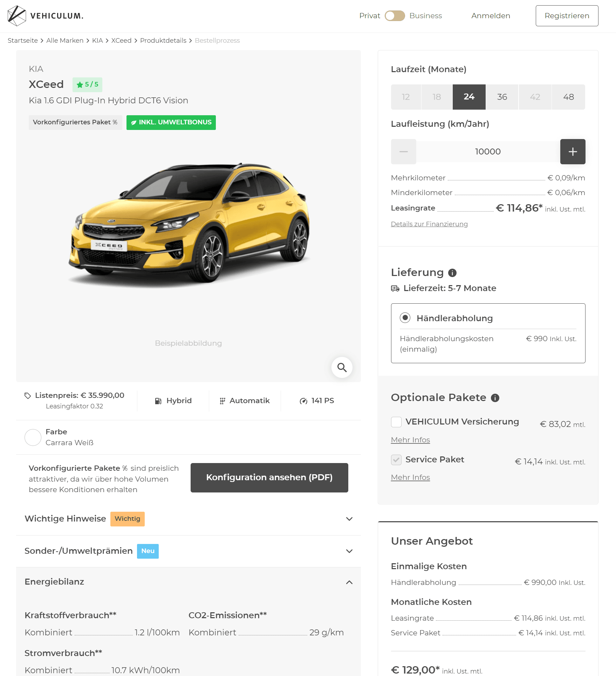Viewport: 616px width, 676px height.
Task: Click the Anmelden link
Action: pyautogui.click(x=491, y=16)
